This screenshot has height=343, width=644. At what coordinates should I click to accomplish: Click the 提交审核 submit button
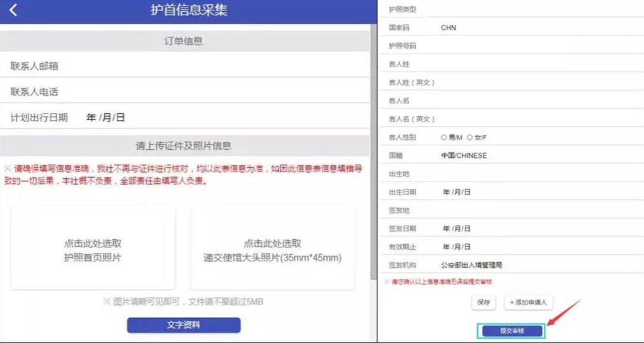pos(512,330)
